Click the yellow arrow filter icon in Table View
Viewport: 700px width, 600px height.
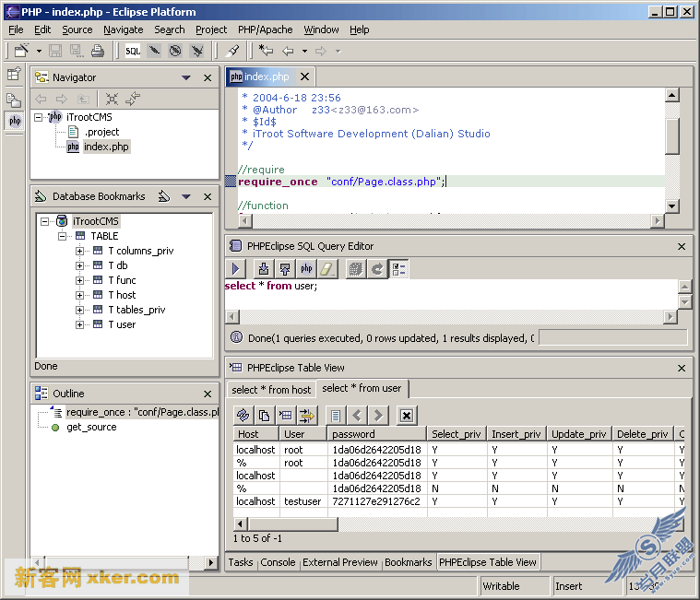[x=307, y=416]
